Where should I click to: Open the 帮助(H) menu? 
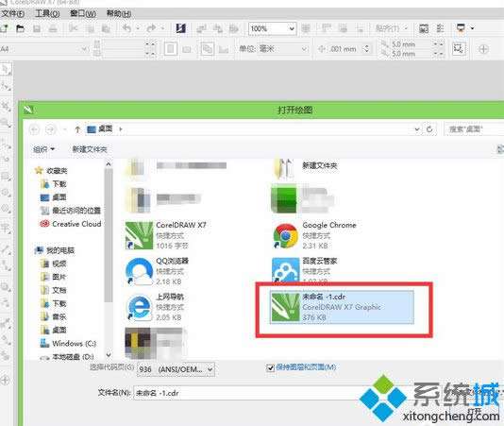coord(119,13)
